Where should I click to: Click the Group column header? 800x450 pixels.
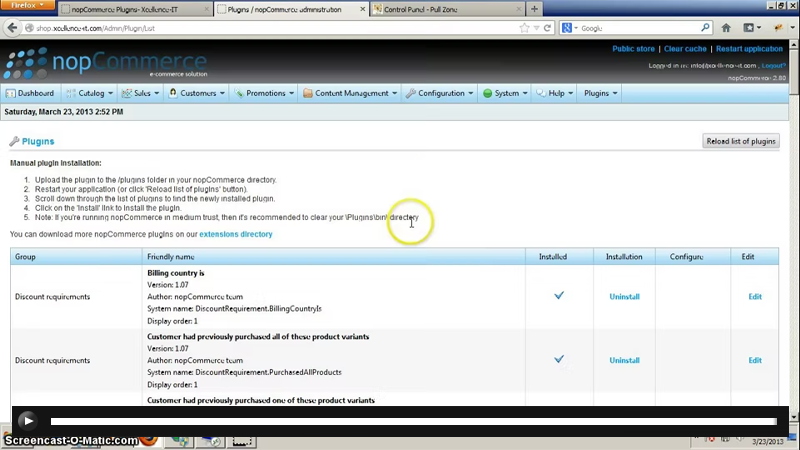coord(76,257)
